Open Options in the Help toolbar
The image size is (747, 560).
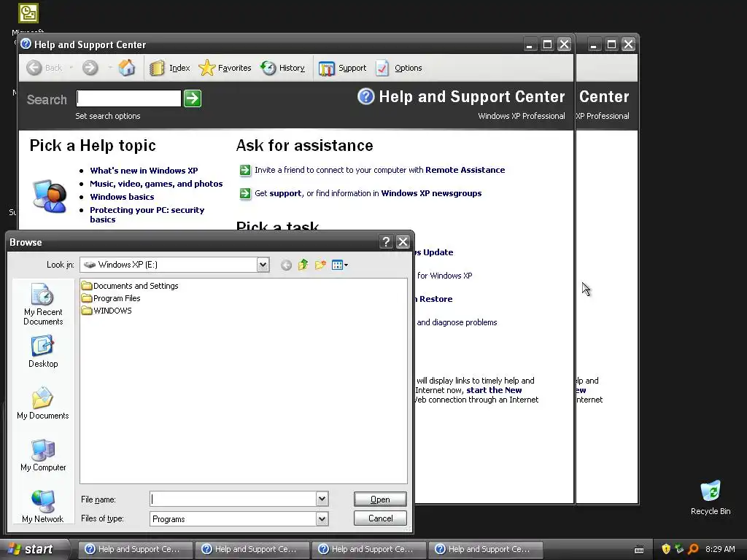point(399,68)
